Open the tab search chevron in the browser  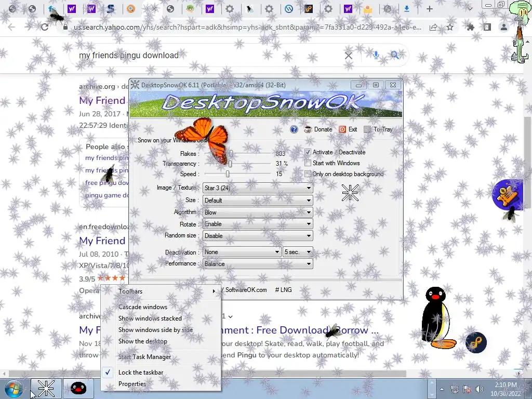pos(470,9)
